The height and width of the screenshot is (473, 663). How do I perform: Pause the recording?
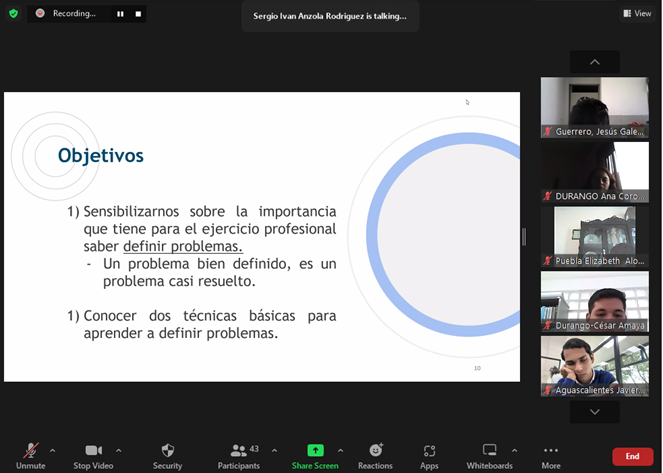coord(121,14)
